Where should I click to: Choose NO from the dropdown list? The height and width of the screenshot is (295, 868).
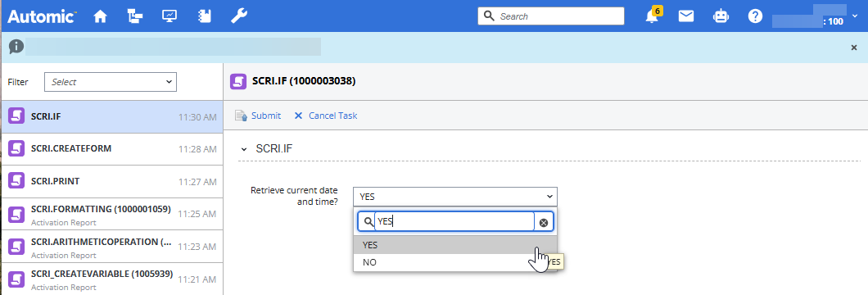click(455, 262)
